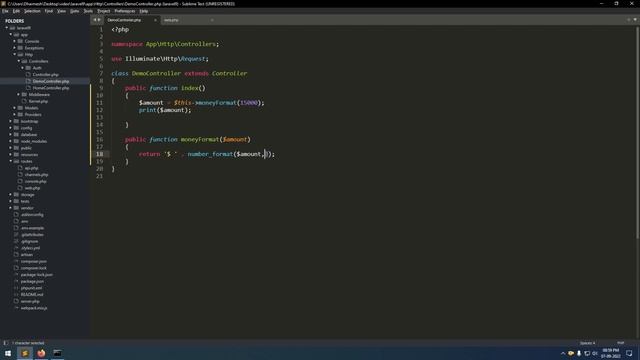Collapse the Controllers folder

click(x=19, y=61)
